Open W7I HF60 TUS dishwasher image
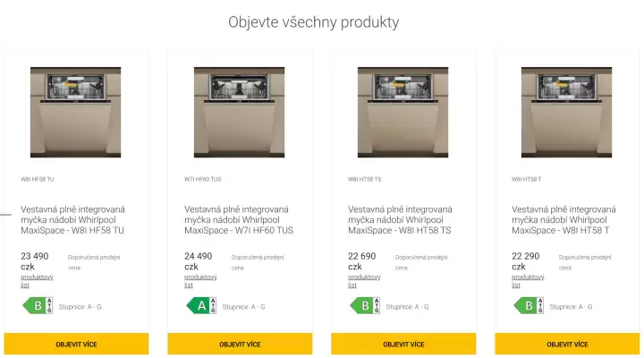Viewport: 644px width, 358px height. point(239,112)
